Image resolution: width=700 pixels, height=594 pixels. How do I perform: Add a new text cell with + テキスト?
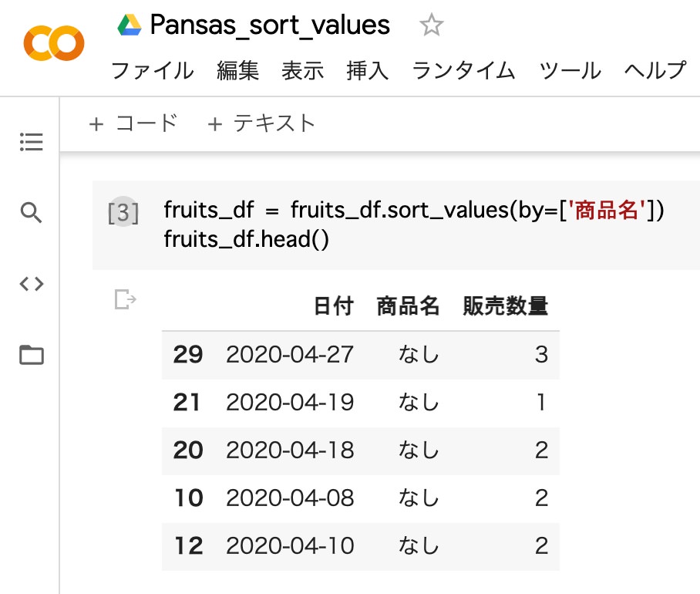coord(261,123)
